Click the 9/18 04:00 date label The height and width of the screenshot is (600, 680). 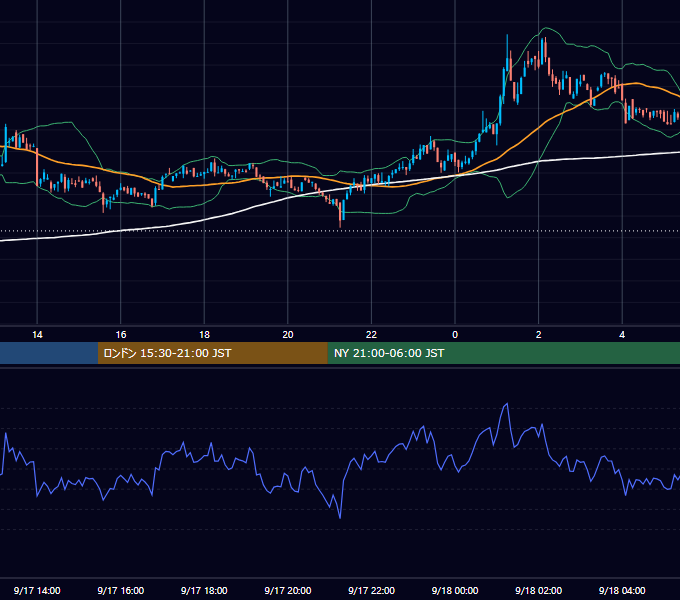coord(622,590)
